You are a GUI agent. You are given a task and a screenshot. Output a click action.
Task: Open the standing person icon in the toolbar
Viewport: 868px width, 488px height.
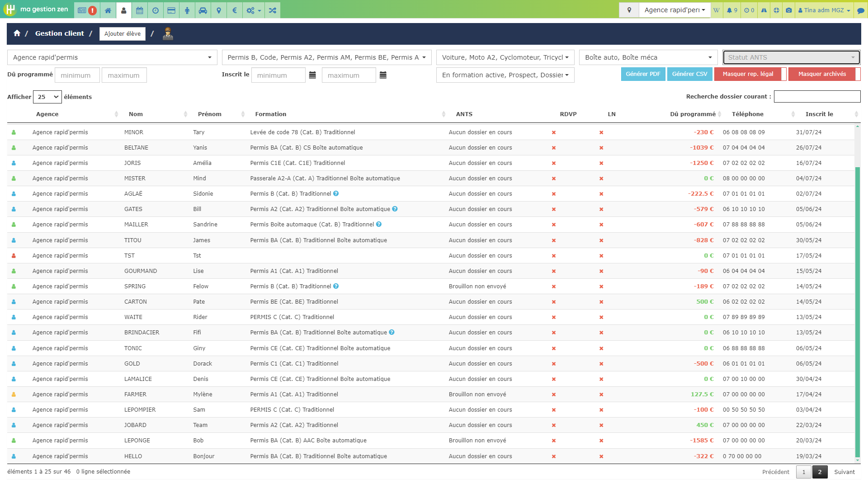[x=187, y=10]
